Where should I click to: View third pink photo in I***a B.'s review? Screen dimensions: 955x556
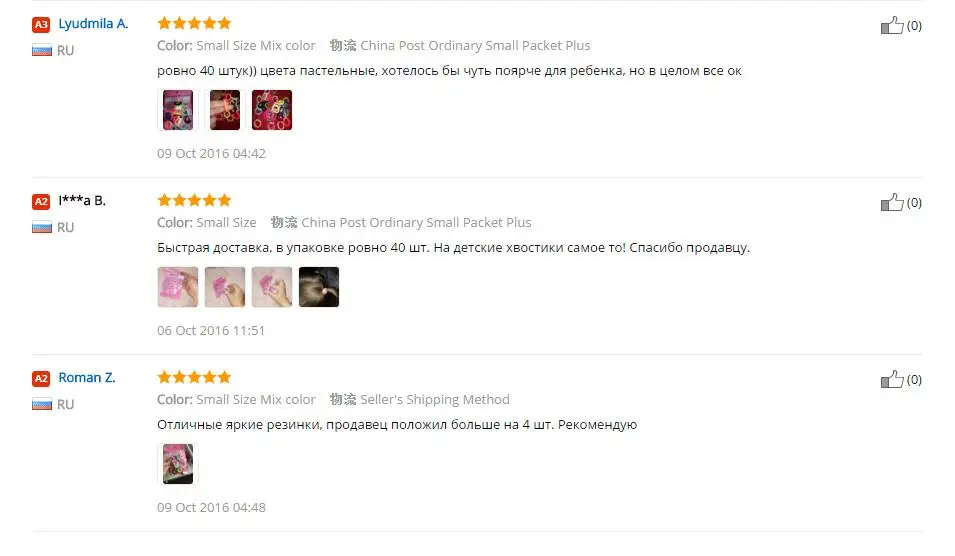click(272, 287)
